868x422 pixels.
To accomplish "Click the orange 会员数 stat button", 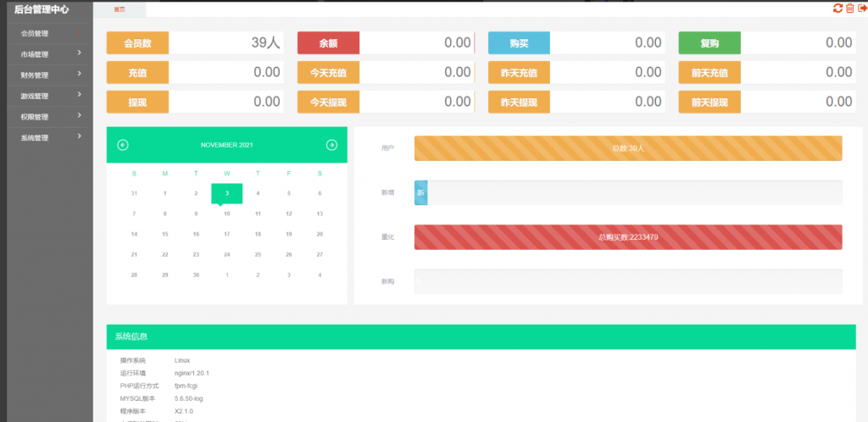I will point(137,43).
